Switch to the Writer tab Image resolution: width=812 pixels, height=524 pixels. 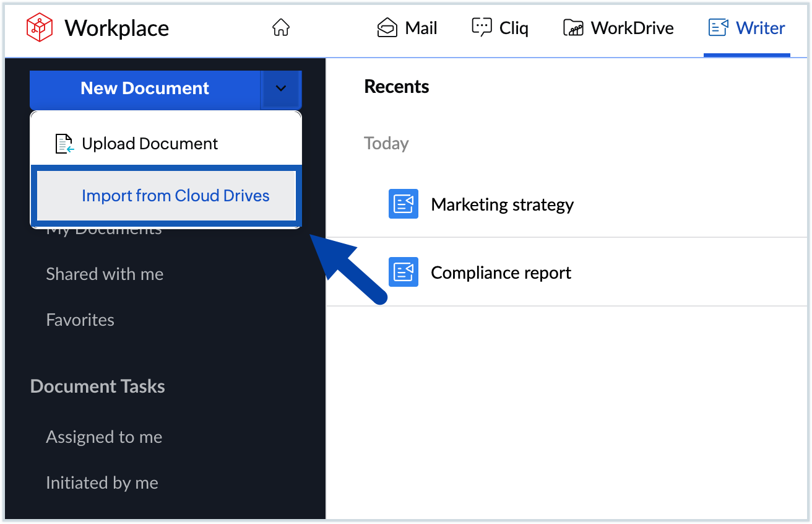[x=747, y=27]
